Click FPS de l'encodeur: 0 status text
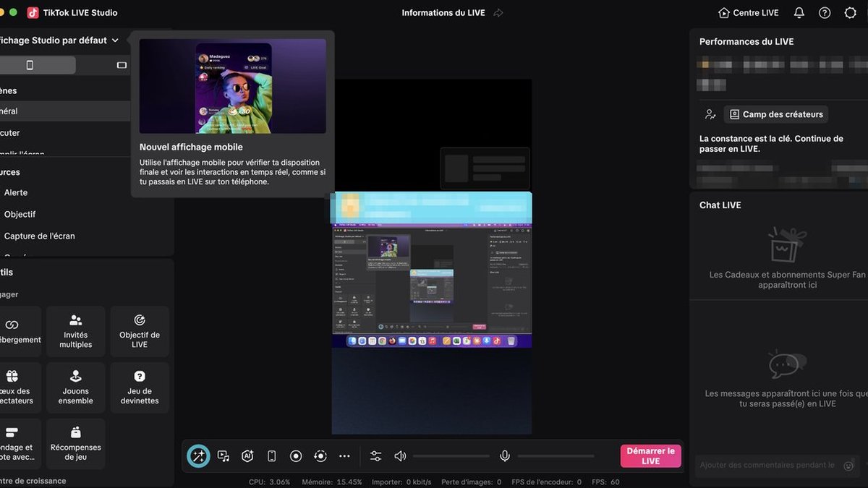This screenshot has width=868, height=488. (546, 481)
